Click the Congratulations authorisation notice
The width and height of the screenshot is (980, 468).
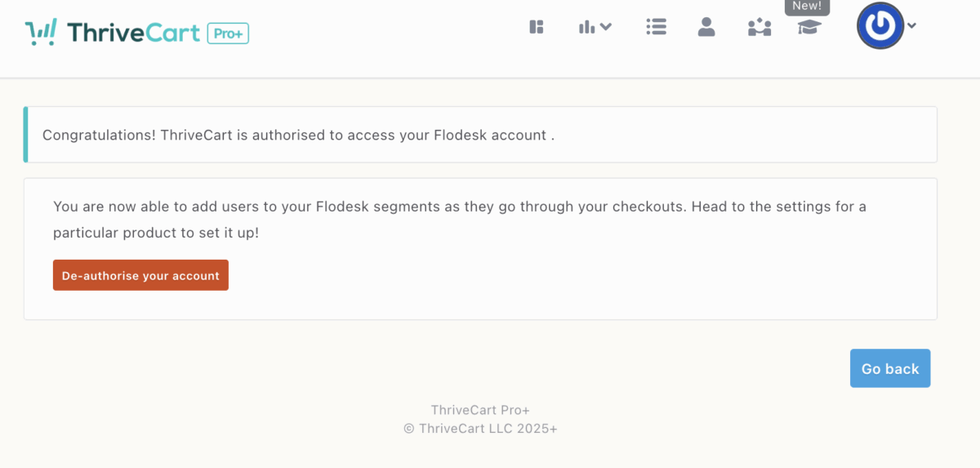[298, 135]
